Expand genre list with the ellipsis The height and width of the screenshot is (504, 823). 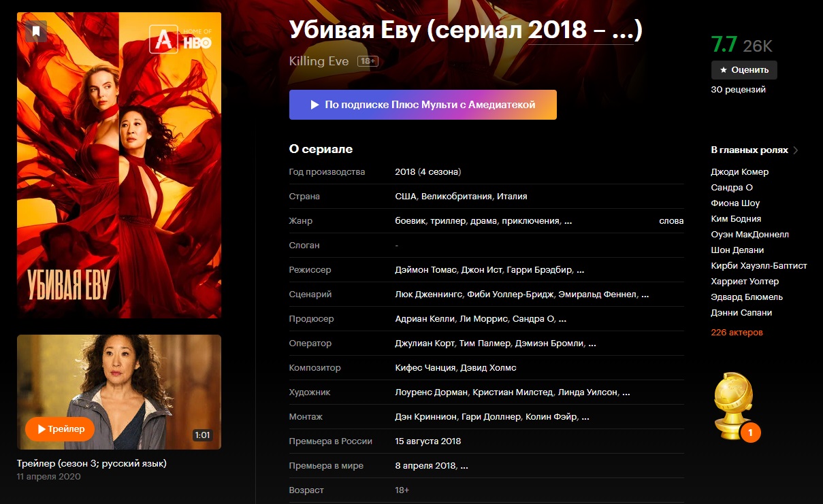pos(568,221)
